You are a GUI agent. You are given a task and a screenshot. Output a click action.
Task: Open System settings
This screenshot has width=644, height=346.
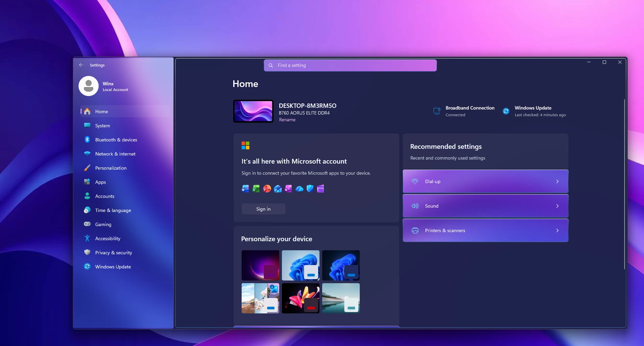pos(125,125)
